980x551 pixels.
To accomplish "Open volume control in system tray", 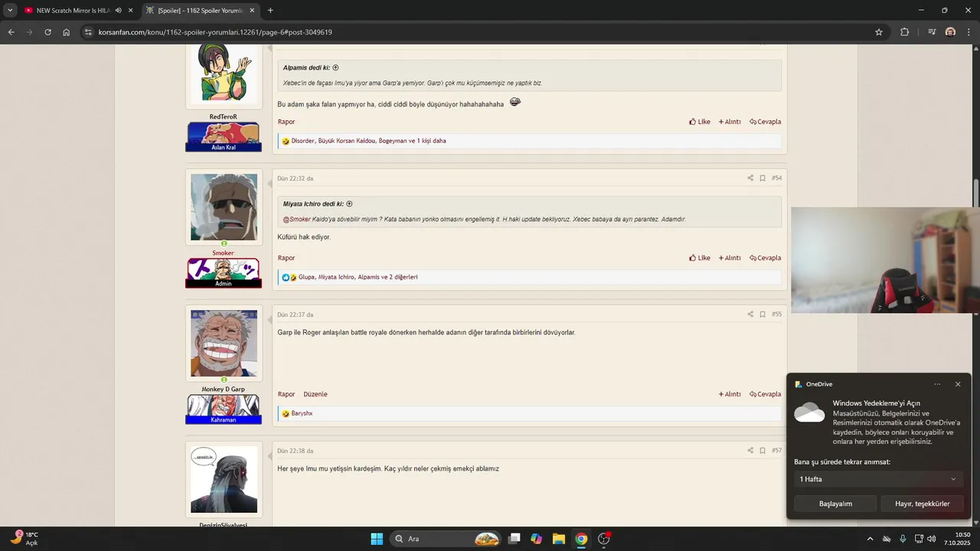I will [932, 539].
